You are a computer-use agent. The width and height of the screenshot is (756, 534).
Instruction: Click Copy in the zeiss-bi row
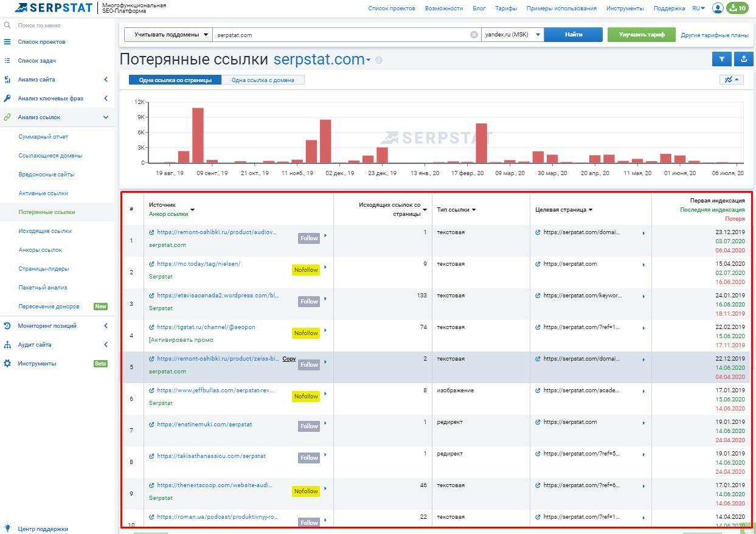click(289, 359)
